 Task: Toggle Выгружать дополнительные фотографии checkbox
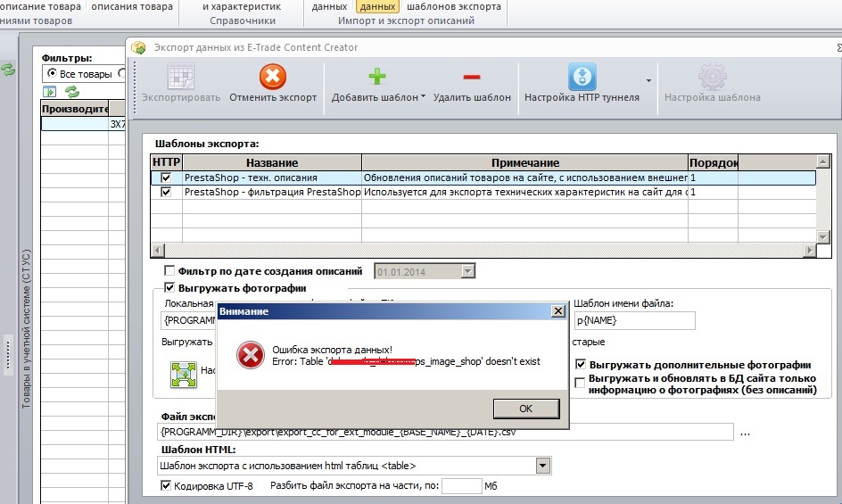point(581,364)
